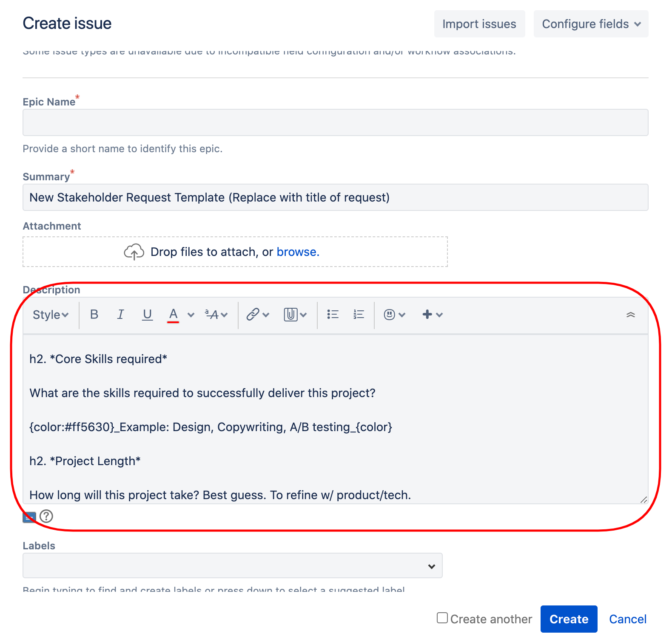Viewport: 672px width, 642px height.
Task: Click the Cancel link
Action: click(x=628, y=619)
